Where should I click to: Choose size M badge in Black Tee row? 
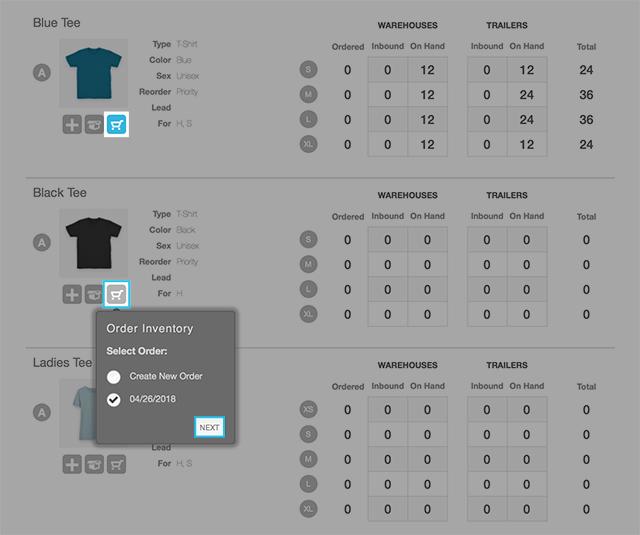[309, 264]
